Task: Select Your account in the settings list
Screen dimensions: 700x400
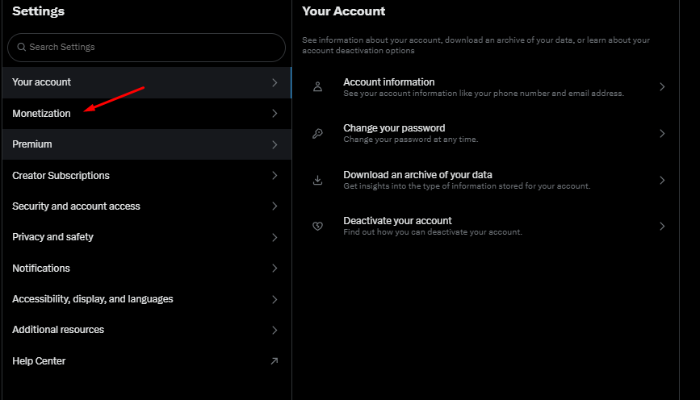Action: click(x=41, y=82)
